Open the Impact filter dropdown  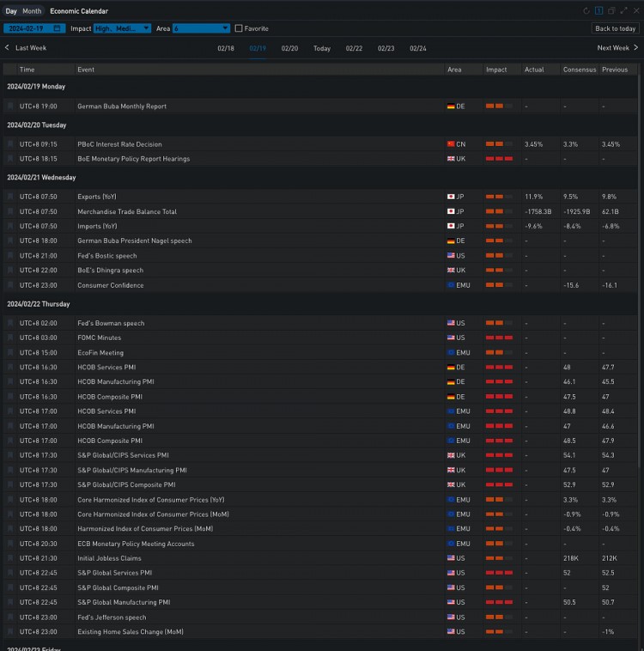click(x=122, y=28)
